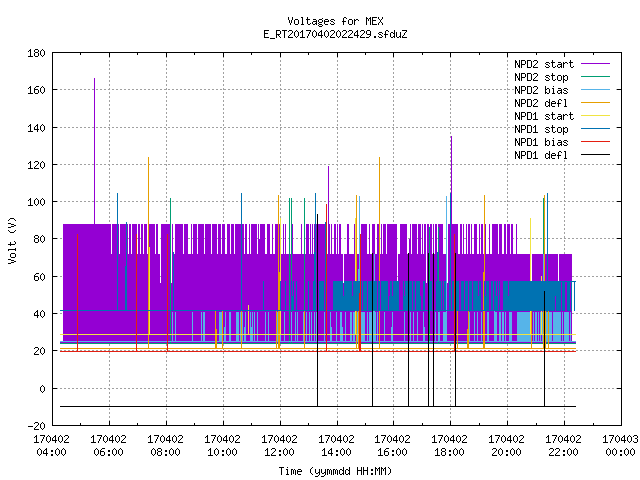
Task: Click the red spike just before 05:00
Action: click(78, 292)
